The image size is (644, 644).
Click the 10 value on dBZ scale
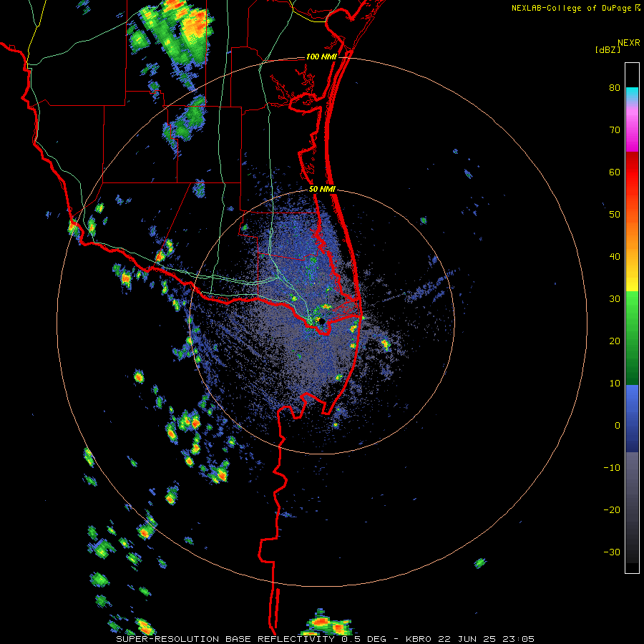[615, 384]
